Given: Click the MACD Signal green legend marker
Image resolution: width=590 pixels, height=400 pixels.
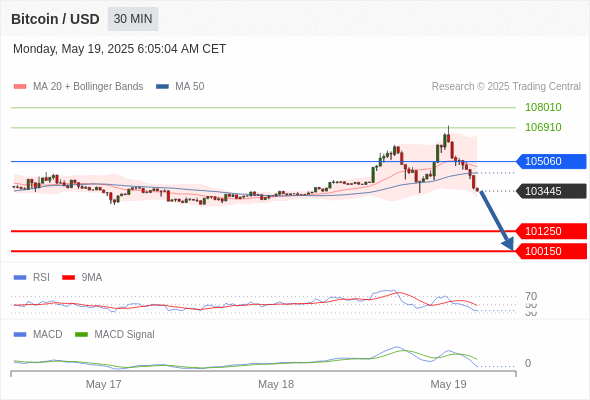Looking at the screenshot, I should tap(81, 335).
